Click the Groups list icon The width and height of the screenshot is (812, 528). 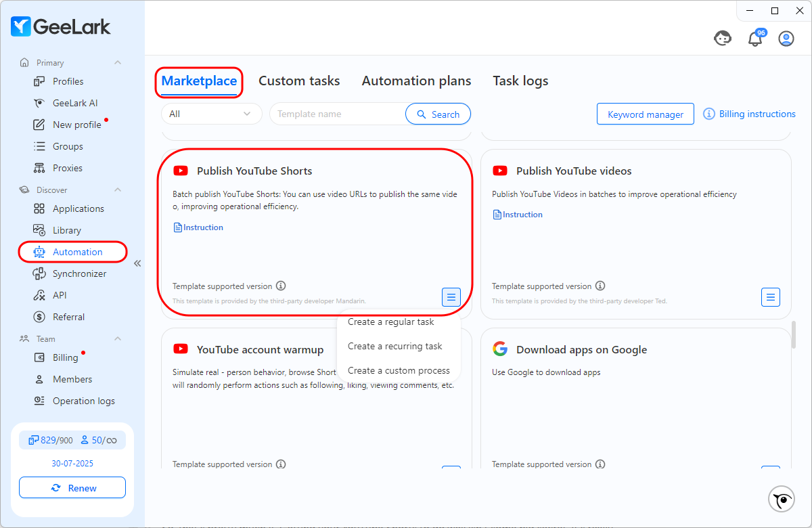[39, 146]
